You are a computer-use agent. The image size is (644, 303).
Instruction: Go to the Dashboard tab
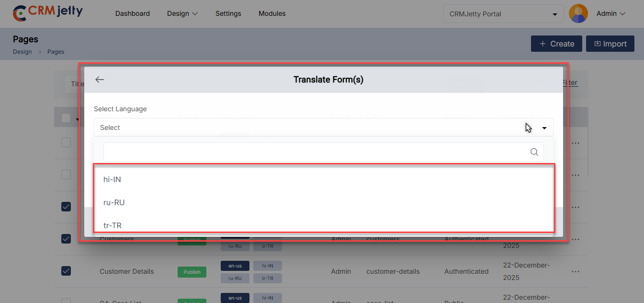[132, 13]
